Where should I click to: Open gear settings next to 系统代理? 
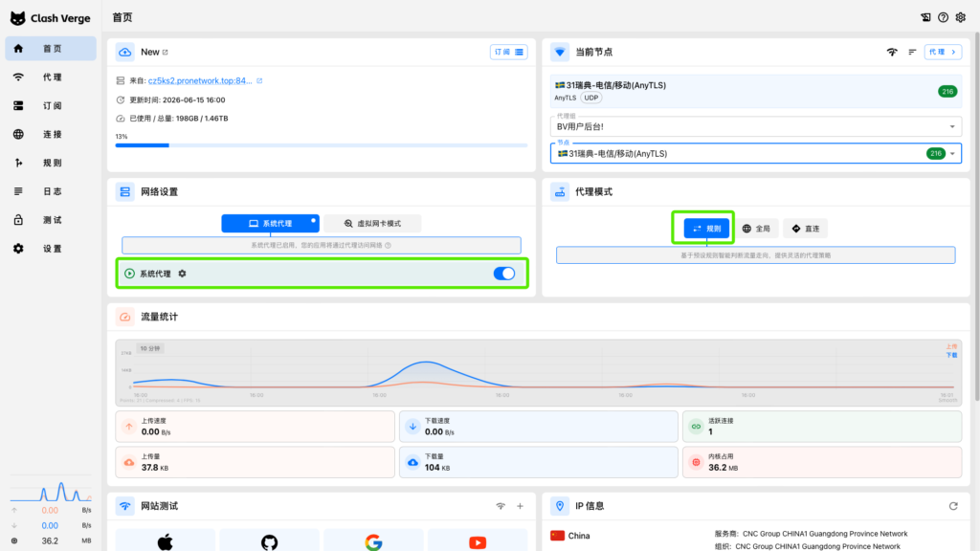(183, 274)
